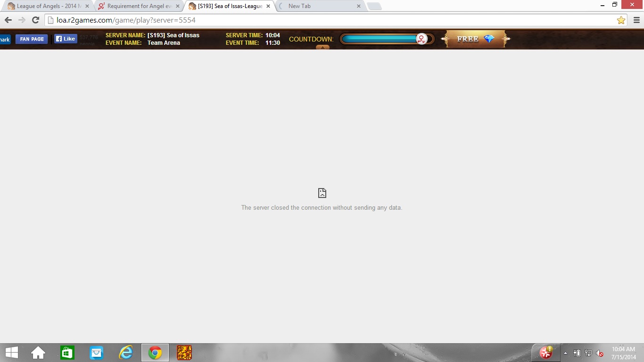Launch Internet Explorer from the taskbar
This screenshot has width=644, height=362.
[126, 353]
